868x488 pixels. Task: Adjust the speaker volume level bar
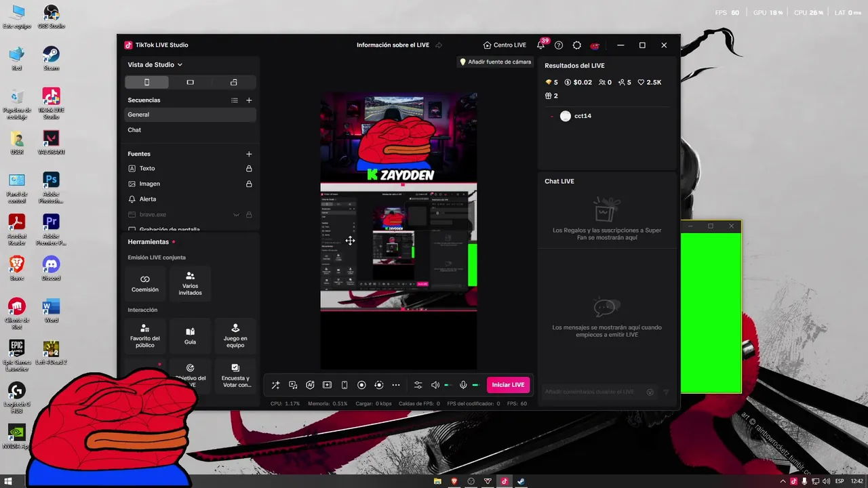click(447, 385)
